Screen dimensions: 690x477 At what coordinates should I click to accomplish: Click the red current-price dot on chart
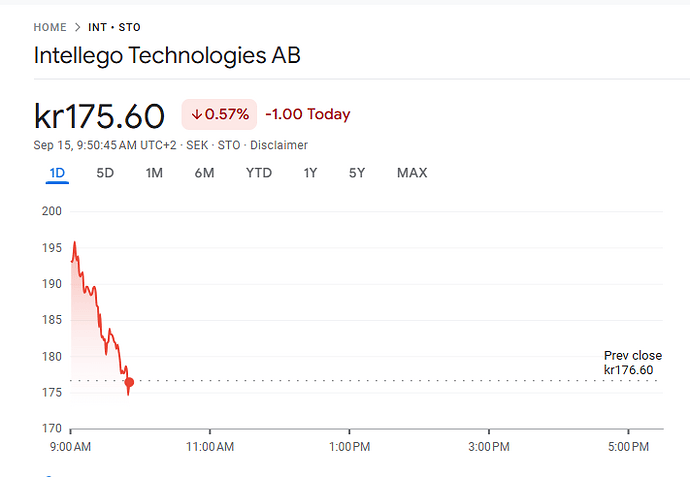[129, 382]
